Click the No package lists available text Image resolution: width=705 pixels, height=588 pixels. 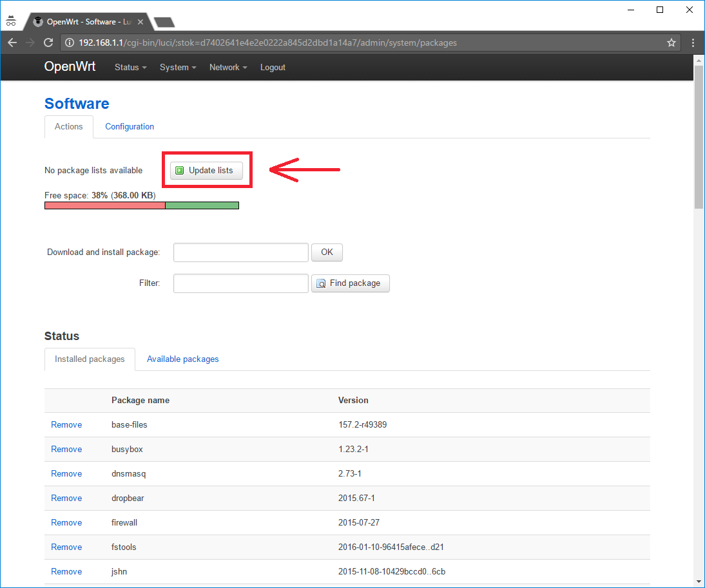[93, 171]
